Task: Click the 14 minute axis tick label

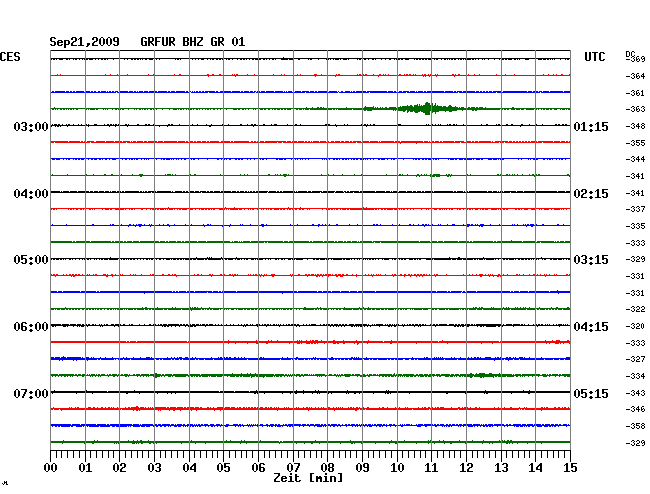Action: click(535, 468)
